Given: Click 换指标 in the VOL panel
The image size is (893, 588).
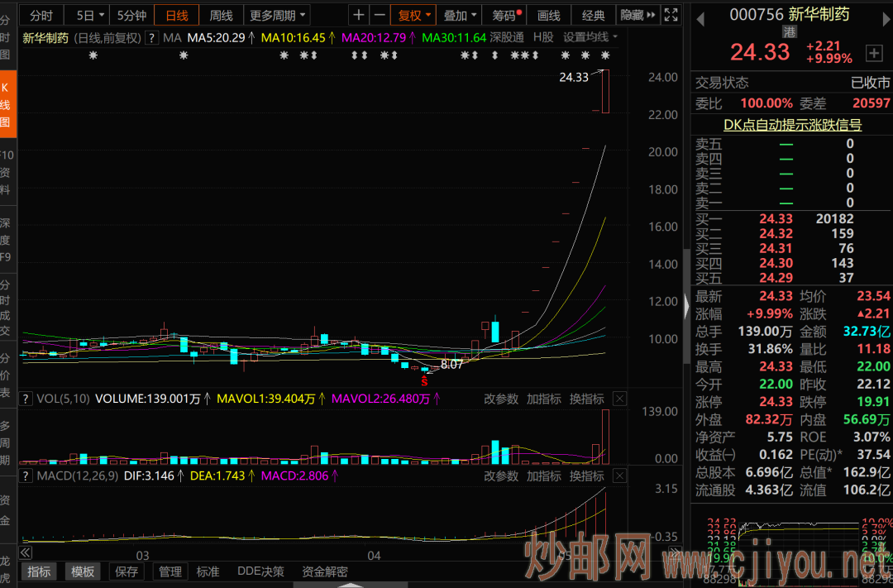Looking at the screenshot, I should 587,399.
